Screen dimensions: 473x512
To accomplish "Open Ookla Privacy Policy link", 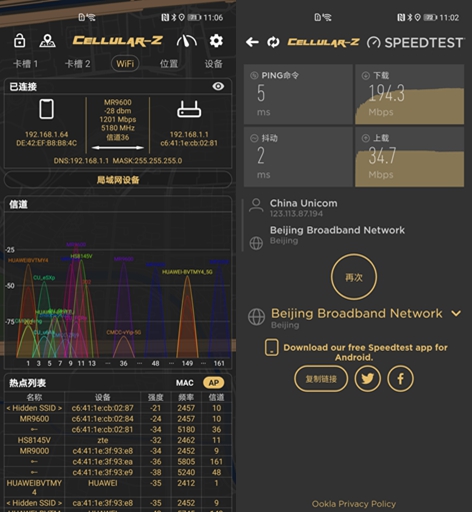I will coord(354,504).
